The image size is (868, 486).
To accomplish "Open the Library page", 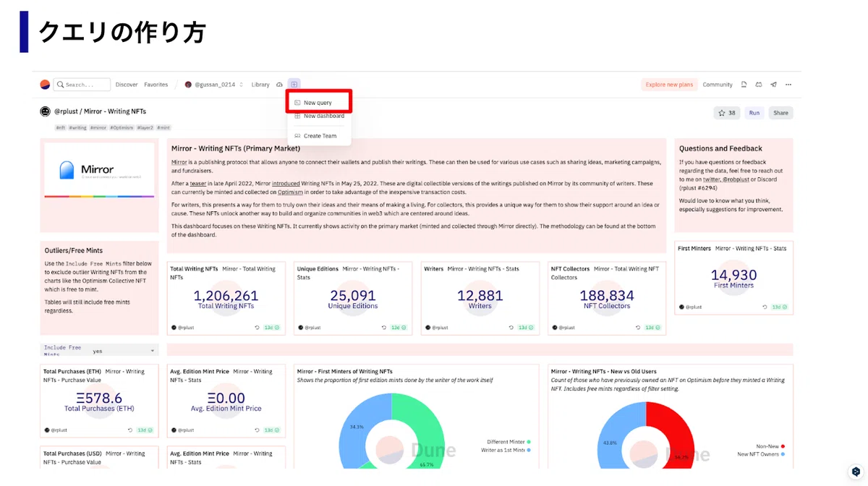I will [x=260, y=85].
